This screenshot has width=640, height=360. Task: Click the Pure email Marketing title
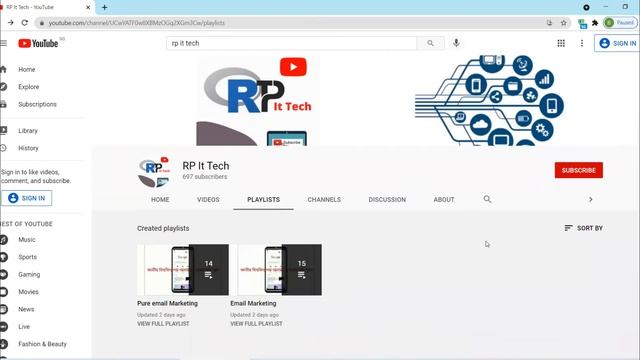[167, 303]
